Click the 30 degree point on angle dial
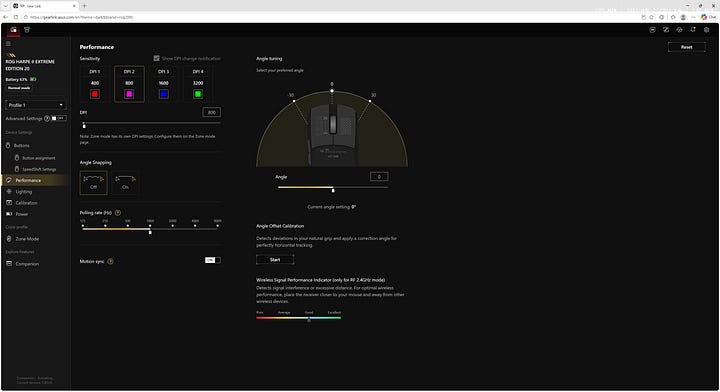 pyautogui.click(x=370, y=101)
